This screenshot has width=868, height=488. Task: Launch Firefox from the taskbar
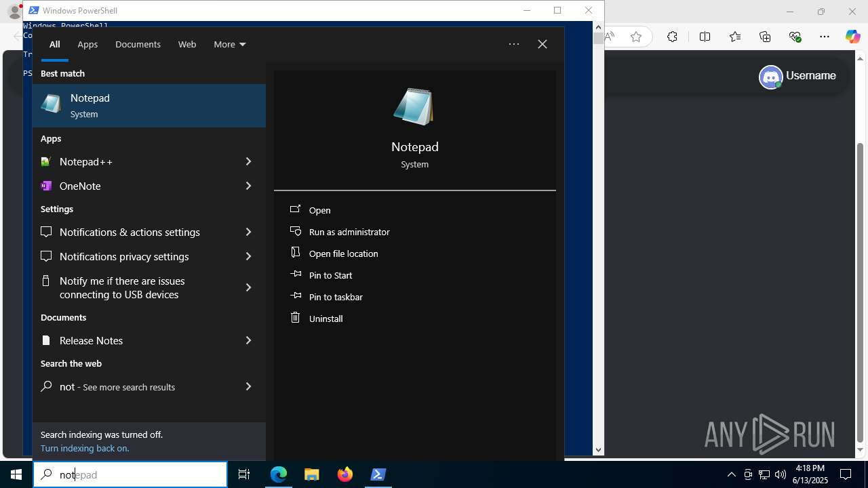[345, 474]
